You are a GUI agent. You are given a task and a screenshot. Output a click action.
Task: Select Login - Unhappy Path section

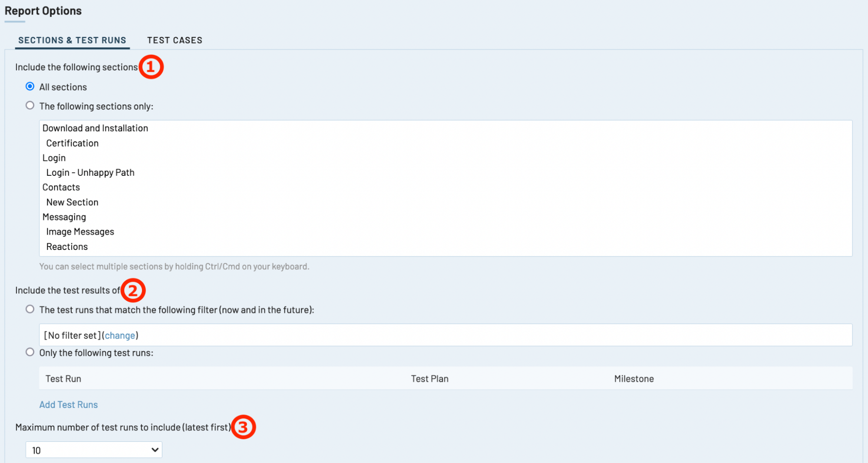(x=90, y=173)
